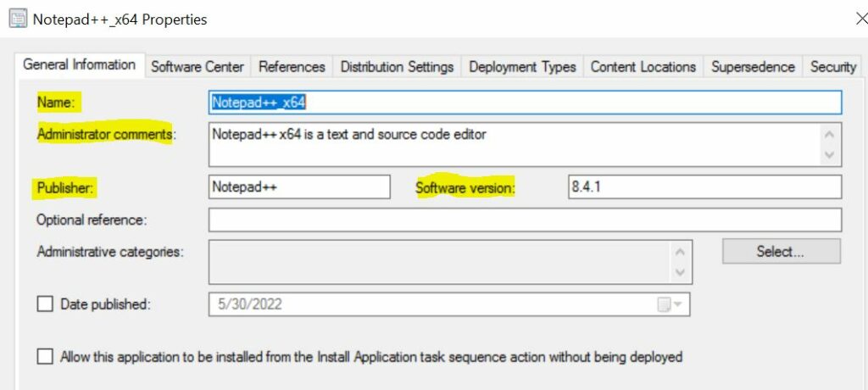This screenshot has width=868, height=390.
Task: Open the Content Locations tab
Action: coord(643,67)
